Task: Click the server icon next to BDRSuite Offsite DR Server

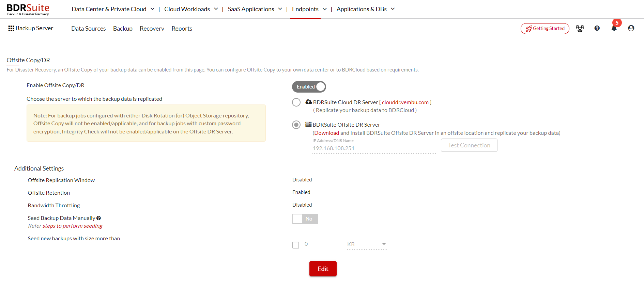Action: (308, 124)
